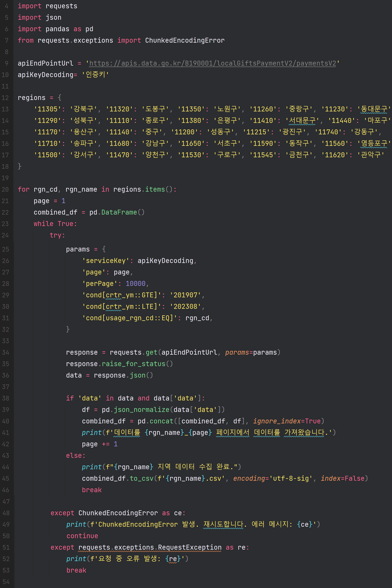Screen dimensions: 392x588
Task: Click the regions dictionary name on line 12
Action: pyautogui.click(x=32, y=98)
